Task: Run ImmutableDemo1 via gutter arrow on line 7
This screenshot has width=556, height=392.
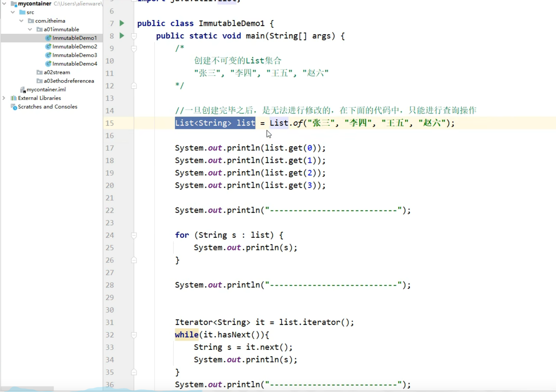Action: tap(121, 23)
